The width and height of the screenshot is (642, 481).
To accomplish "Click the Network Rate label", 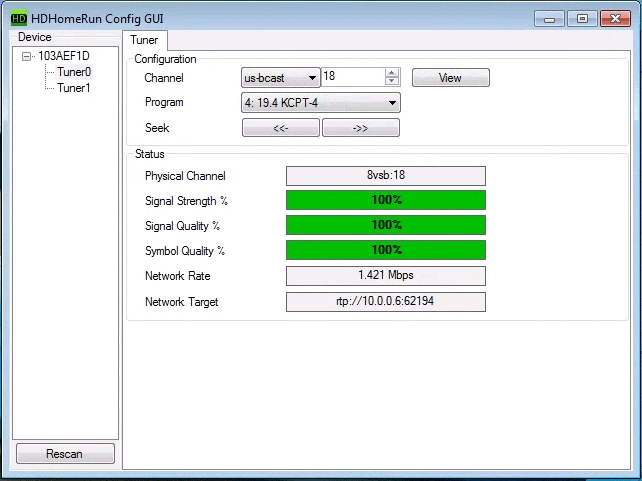I will coord(177,276).
